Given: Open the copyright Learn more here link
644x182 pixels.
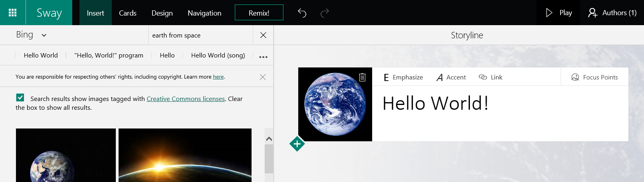Looking at the screenshot, I should tap(218, 77).
